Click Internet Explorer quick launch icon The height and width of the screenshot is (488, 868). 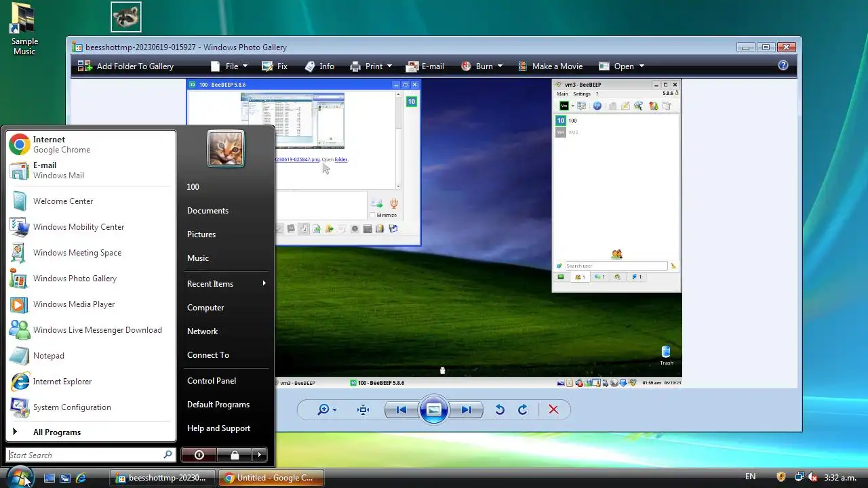(81, 478)
